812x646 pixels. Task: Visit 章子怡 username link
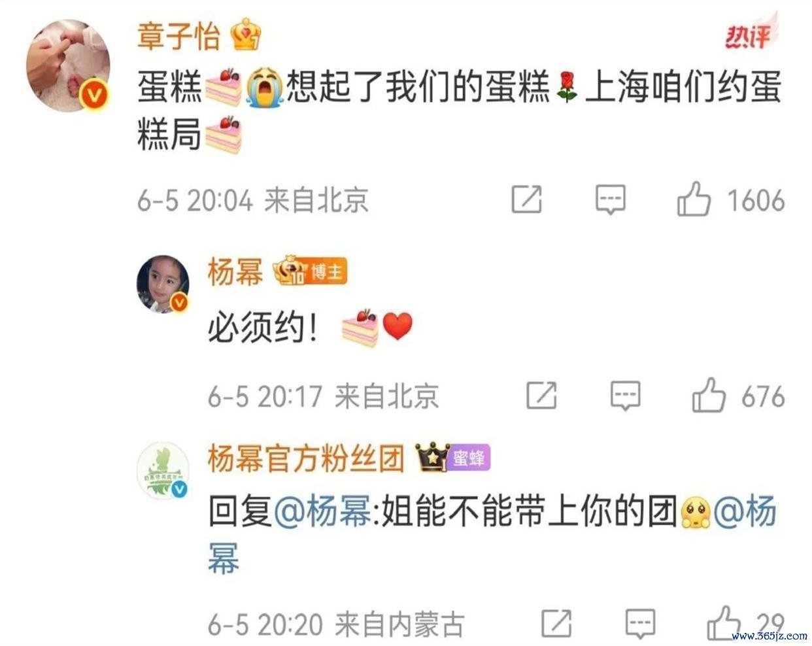(178, 35)
